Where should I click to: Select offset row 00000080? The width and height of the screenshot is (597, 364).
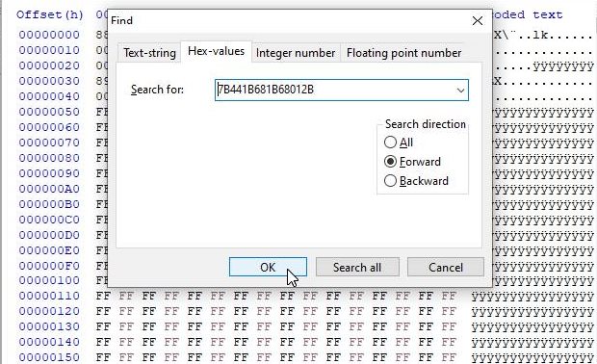pos(49,158)
